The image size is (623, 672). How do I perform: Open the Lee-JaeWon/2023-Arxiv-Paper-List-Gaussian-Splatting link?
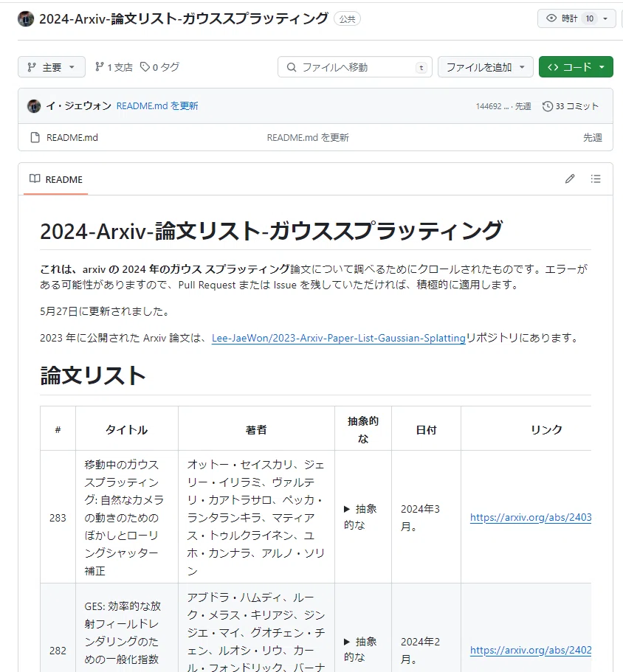pyautogui.click(x=339, y=338)
